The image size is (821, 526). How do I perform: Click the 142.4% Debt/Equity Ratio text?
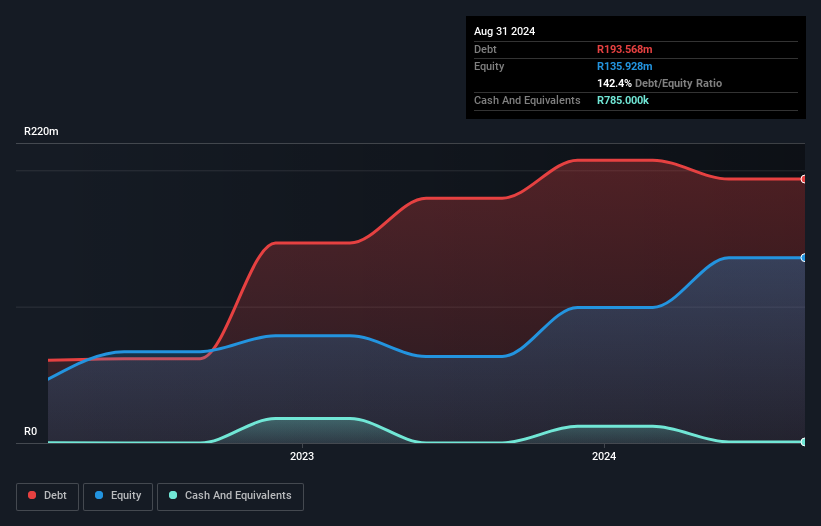point(659,83)
